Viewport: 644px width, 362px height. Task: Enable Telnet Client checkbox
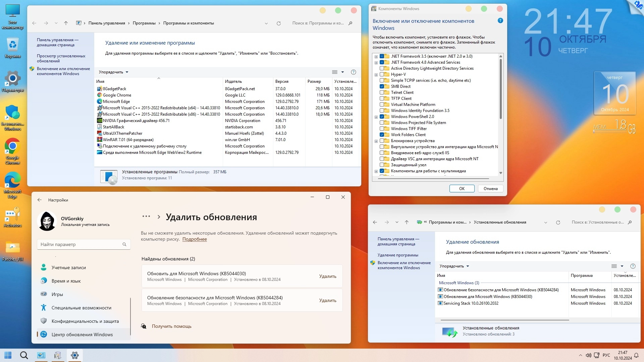pos(382,93)
